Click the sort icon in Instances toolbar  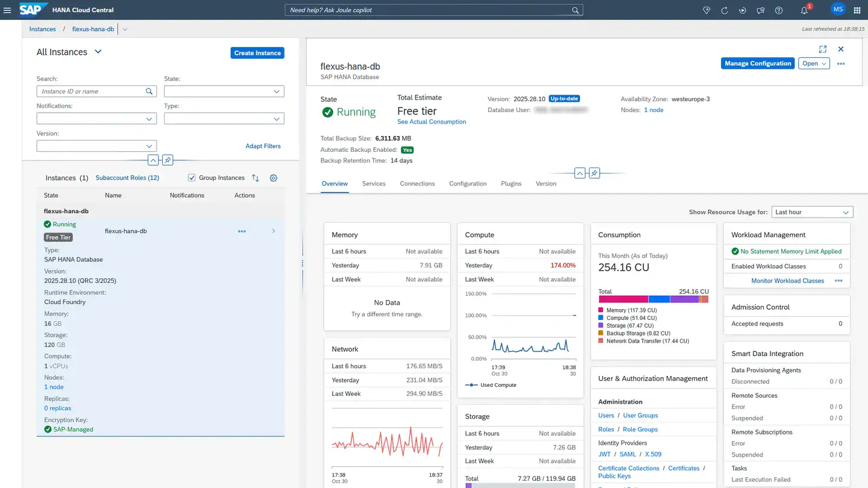256,178
